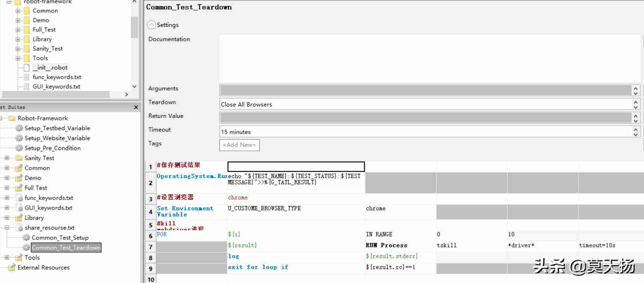Click the GUI_keywords.txt file icon in file tree

27,86
